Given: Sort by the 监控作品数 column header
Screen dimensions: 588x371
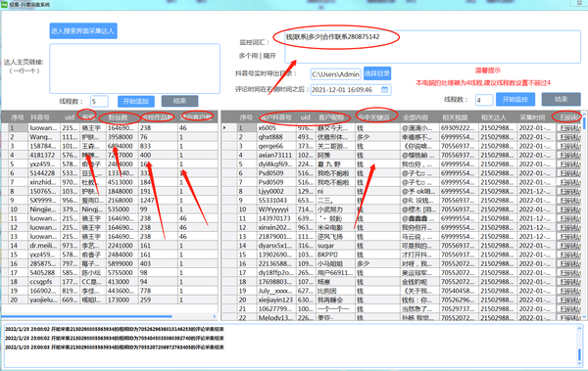Looking at the screenshot, I should [x=158, y=117].
